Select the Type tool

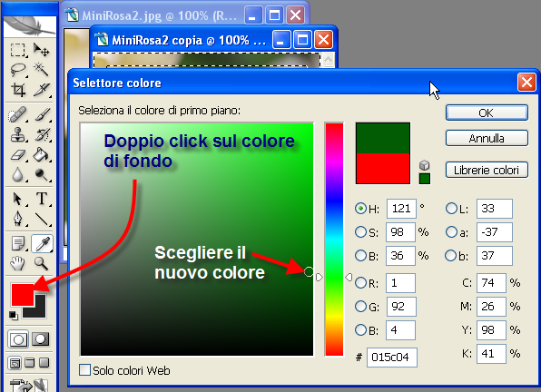42,199
